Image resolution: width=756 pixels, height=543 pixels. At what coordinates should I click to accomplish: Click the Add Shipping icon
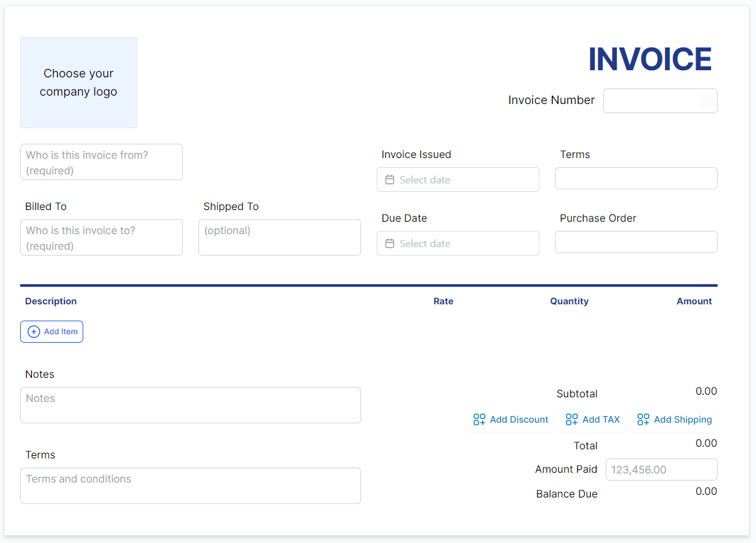pyautogui.click(x=643, y=419)
